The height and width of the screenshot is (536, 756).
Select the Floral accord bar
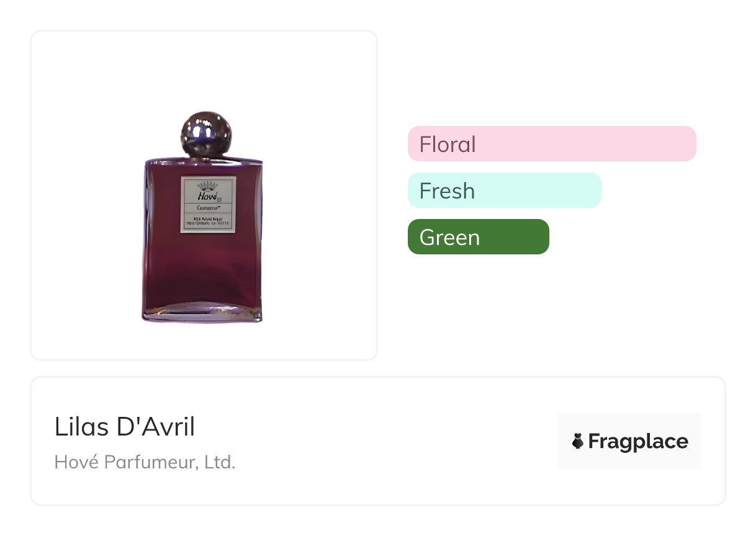552,144
